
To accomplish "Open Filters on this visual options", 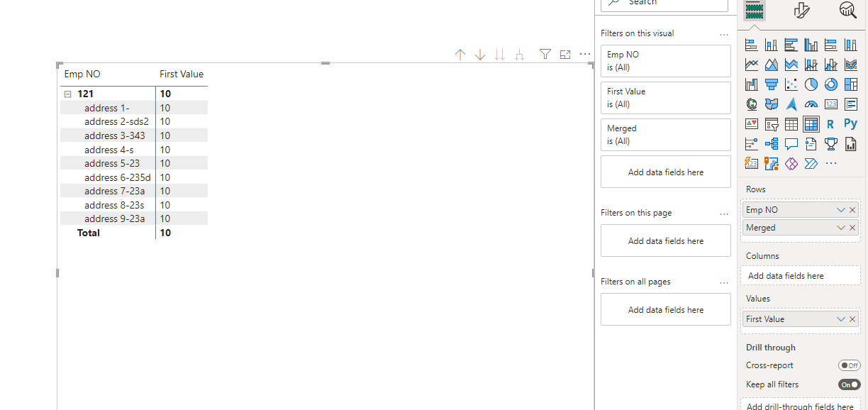I will 724,33.
